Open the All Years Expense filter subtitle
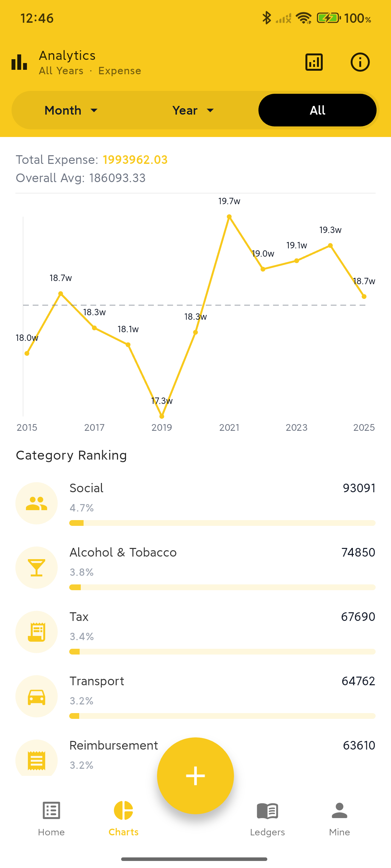 (90, 71)
